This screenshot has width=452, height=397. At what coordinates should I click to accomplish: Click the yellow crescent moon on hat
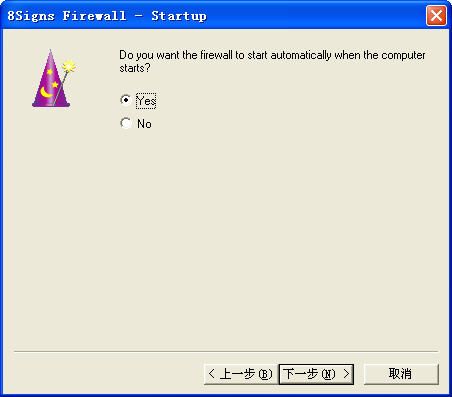[x=46, y=92]
